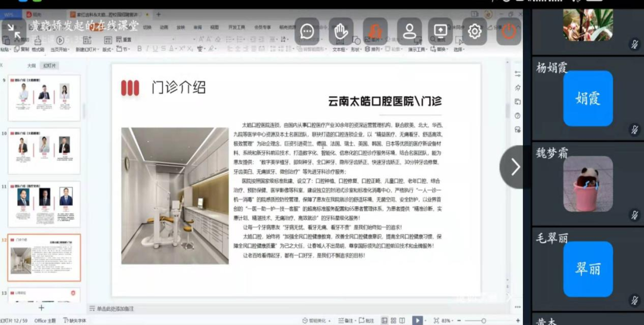Advance with the right chevron next button
Screen dimensions: 644x325
point(515,167)
